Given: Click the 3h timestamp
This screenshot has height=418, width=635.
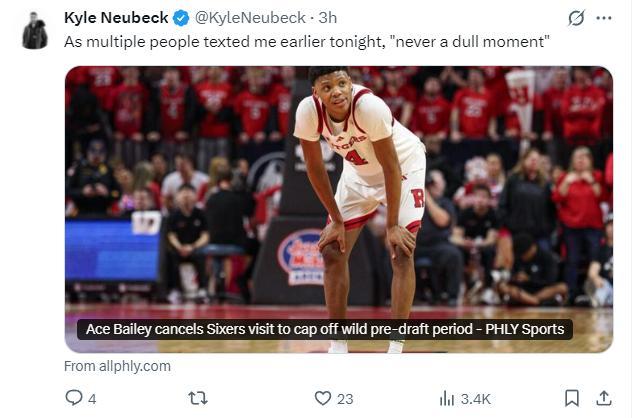Looking at the screenshot, I should (327, 18).
